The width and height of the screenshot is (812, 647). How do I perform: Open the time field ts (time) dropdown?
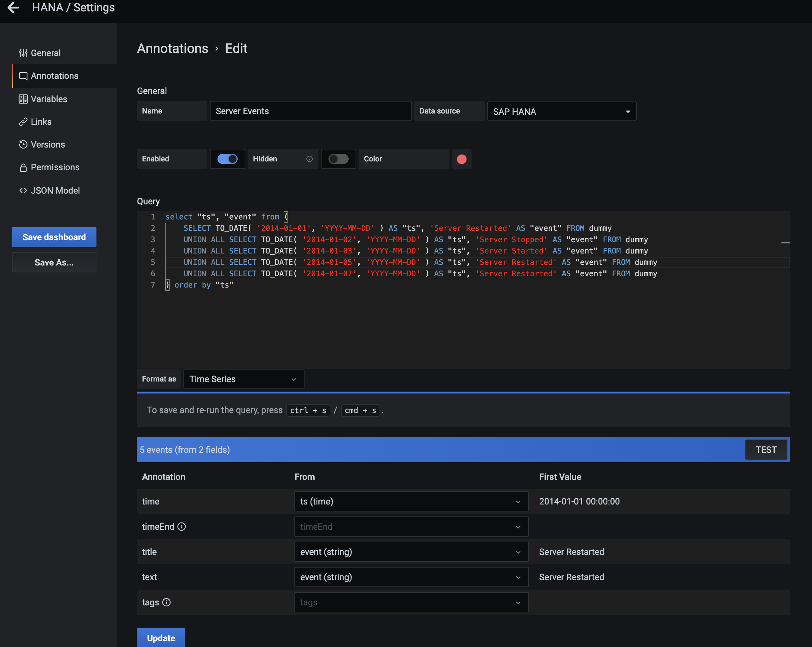coord(411,501)
